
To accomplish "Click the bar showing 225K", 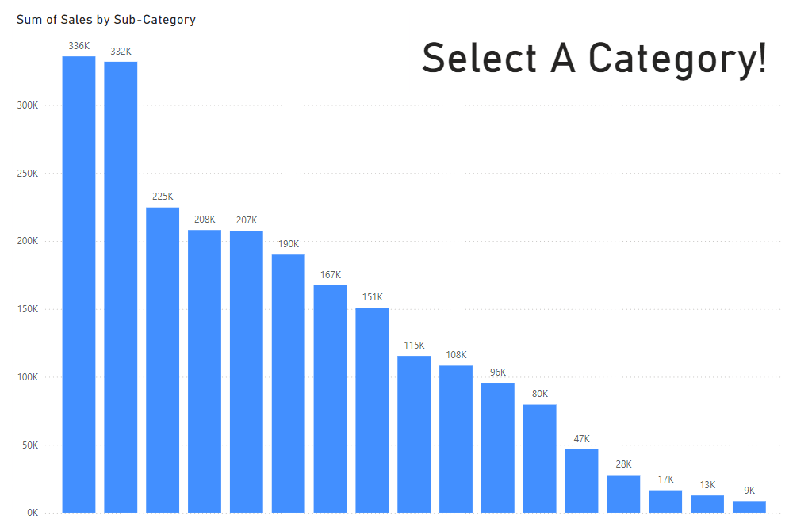I will (x=163, y=359).
